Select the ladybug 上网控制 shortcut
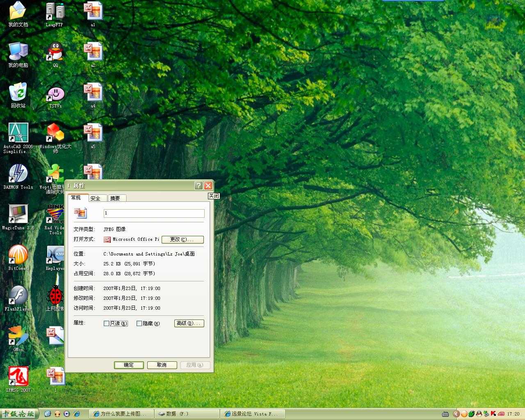The image size is (525, 420). pyautogui.click(x=55, y=298)
